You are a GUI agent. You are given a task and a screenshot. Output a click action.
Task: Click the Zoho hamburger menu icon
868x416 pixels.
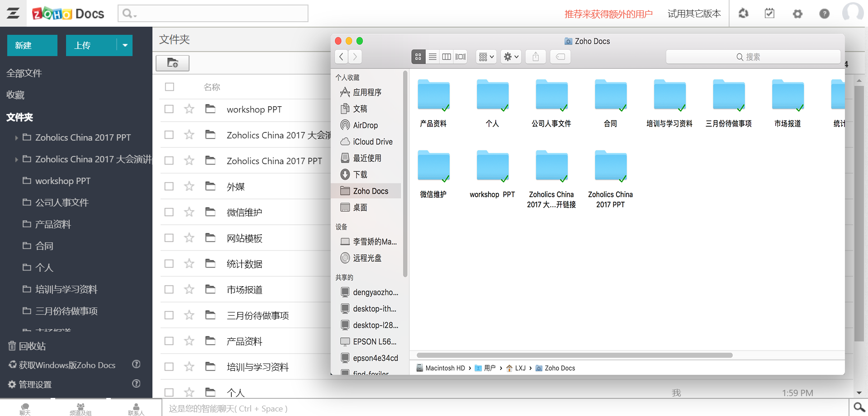13,13
